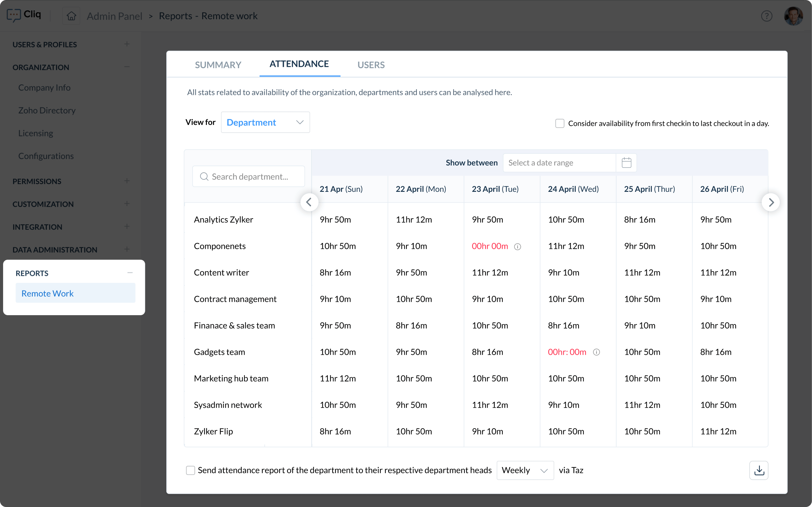Image resolution: width=812 pixels, height=507 pixels.
Task: Show previous dates with left arrow
Action: 309,202
